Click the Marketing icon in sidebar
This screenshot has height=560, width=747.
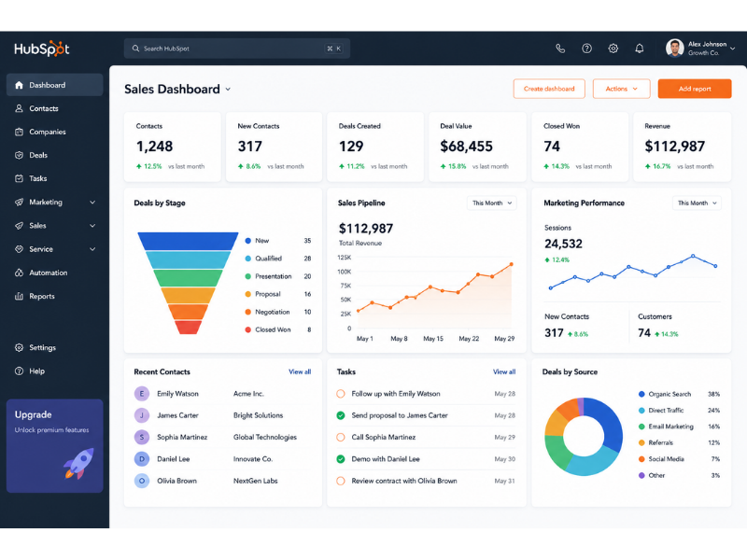point(19,202)
